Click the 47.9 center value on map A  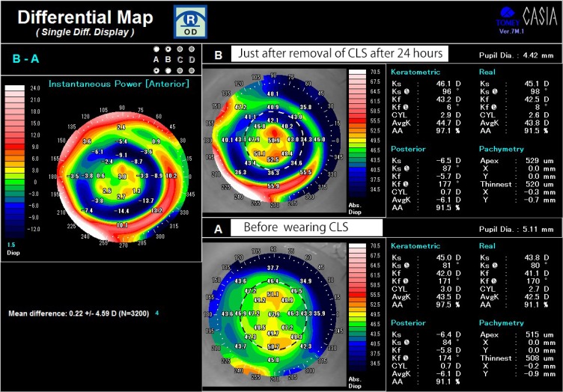click(x=274, y=314)
